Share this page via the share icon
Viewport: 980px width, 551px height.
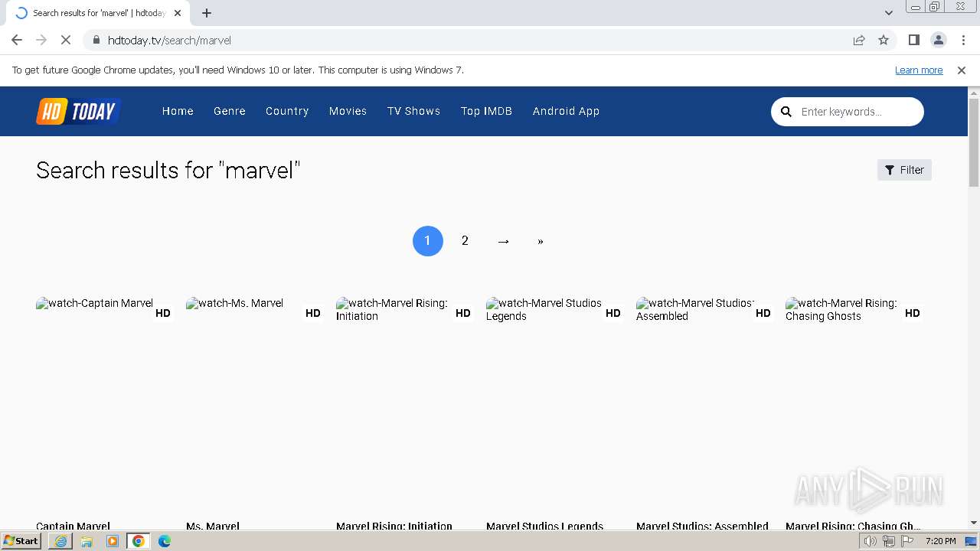[859, 40]
